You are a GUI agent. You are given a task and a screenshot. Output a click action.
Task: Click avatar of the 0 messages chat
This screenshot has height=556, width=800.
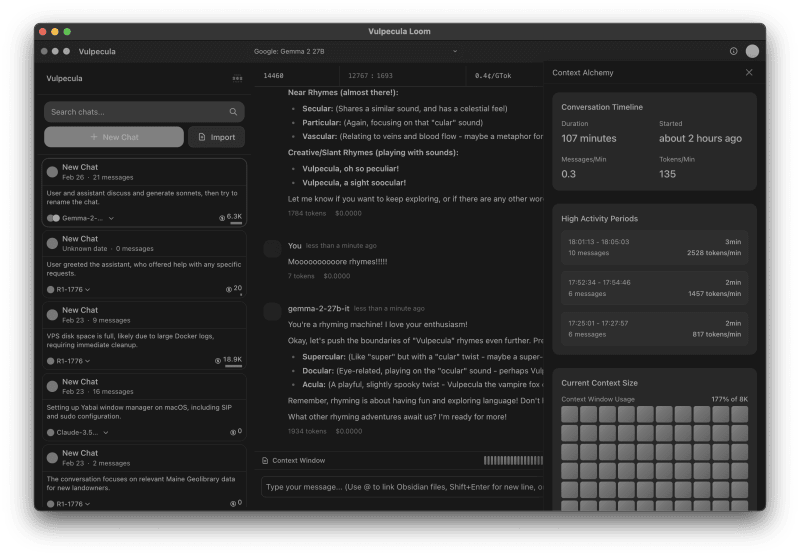(x=52, y=243)
